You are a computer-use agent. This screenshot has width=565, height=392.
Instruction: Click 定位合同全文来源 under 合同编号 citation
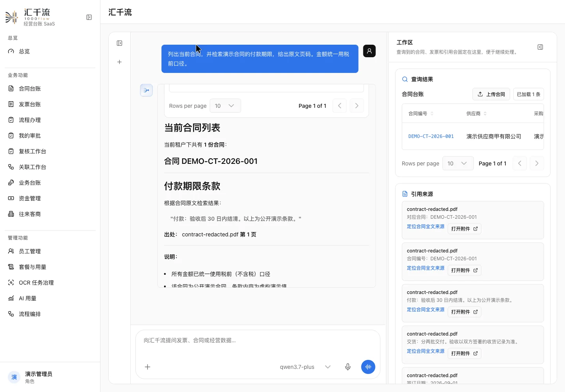click(426, 268)
